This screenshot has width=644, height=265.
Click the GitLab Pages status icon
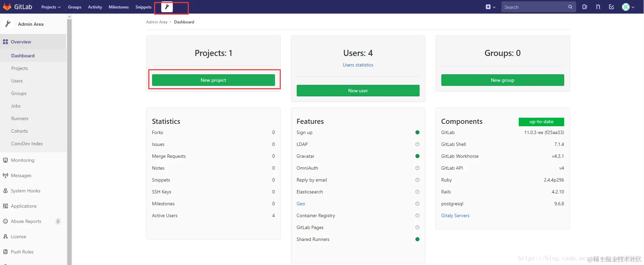click(417, 227)
